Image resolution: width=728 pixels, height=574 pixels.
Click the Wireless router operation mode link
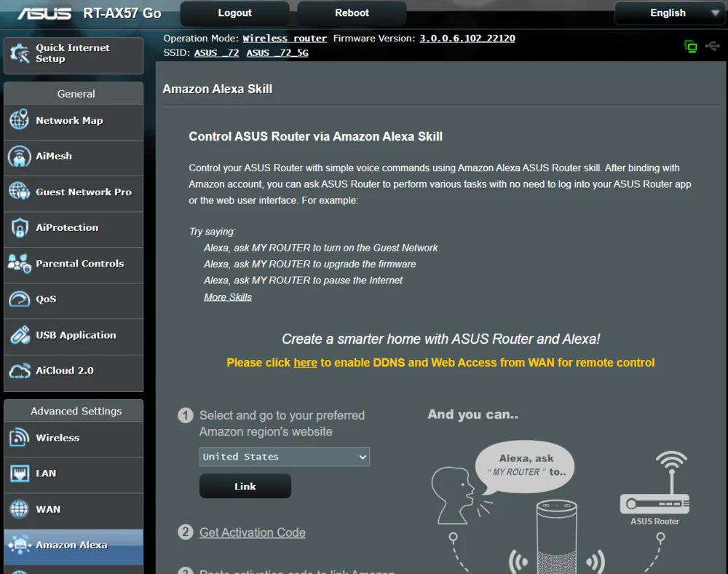(285, 38)
